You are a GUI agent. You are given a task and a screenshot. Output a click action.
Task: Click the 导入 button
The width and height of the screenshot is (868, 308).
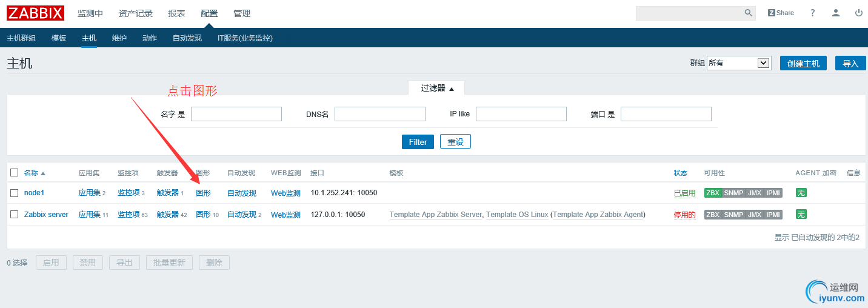coord(850,63)
